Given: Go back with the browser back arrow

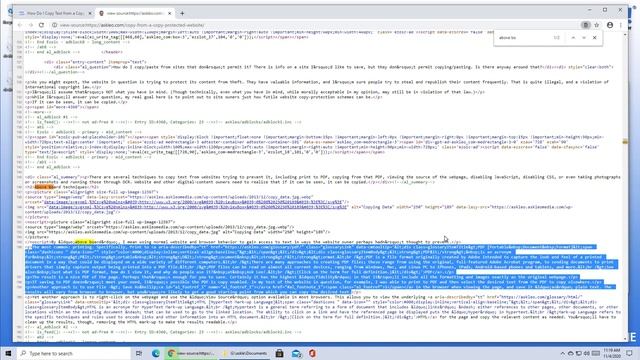Looking at the screenshot, I should pyautogui.click(x=20, y=25).
